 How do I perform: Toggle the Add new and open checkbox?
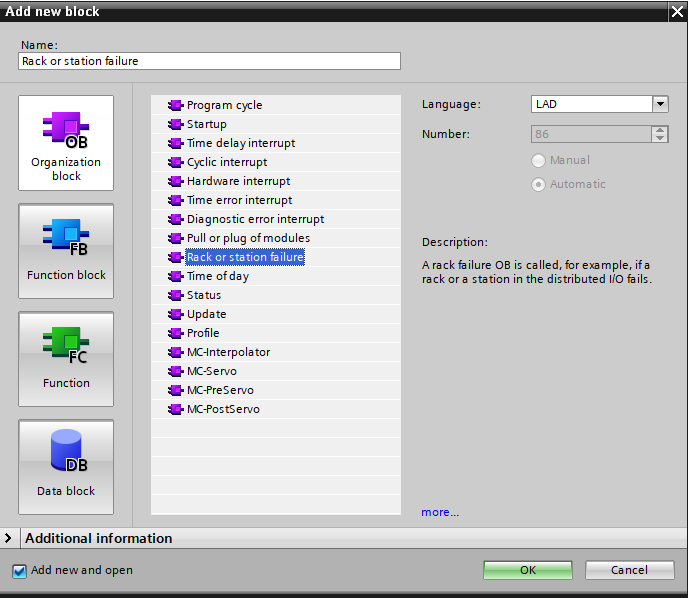19,571
